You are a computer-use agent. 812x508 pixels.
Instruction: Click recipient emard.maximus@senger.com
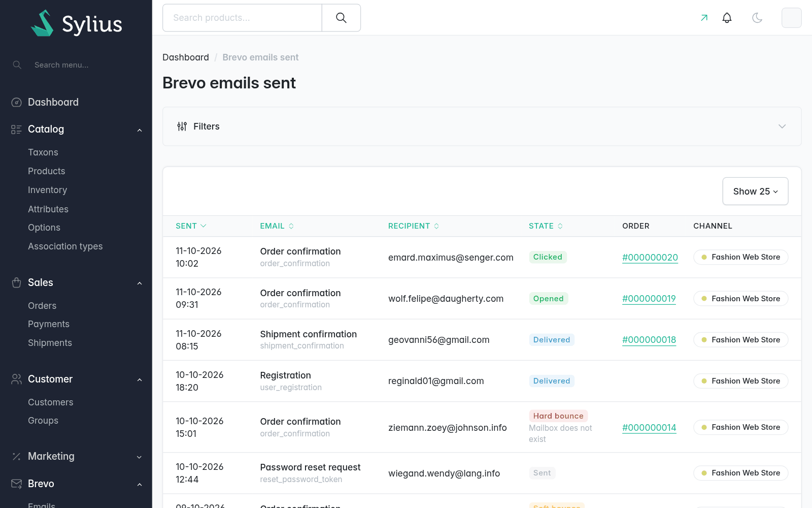click(451, 258)
